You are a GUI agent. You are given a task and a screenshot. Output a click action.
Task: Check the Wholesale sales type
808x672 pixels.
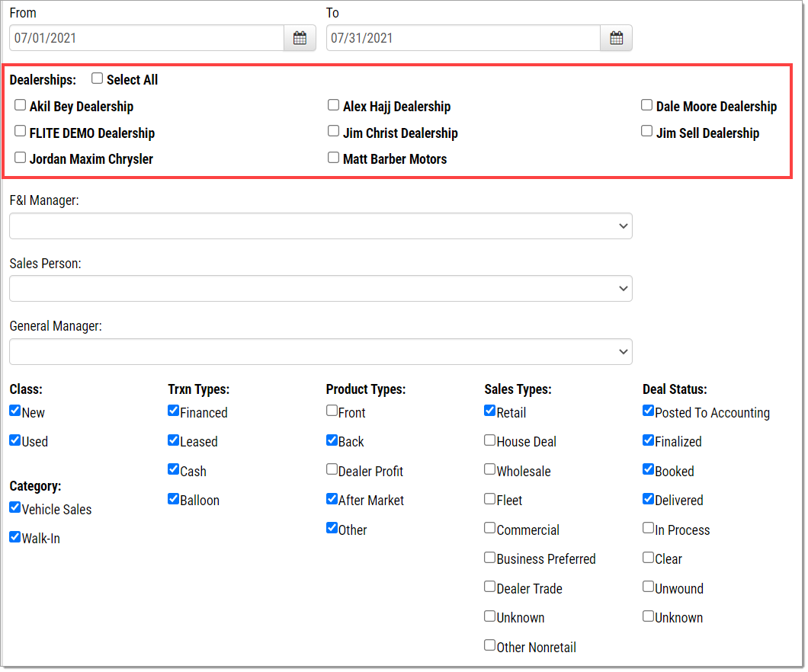489,469
